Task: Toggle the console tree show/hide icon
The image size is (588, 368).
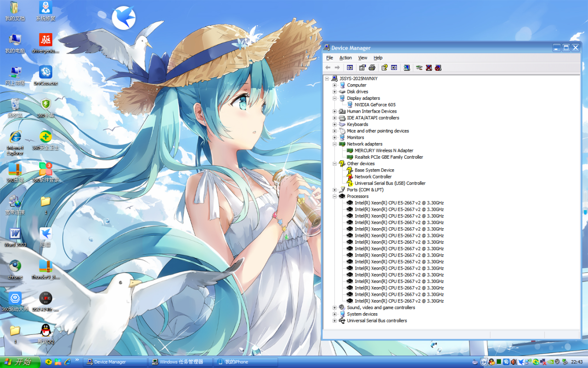Action: [x=350, y=68]
